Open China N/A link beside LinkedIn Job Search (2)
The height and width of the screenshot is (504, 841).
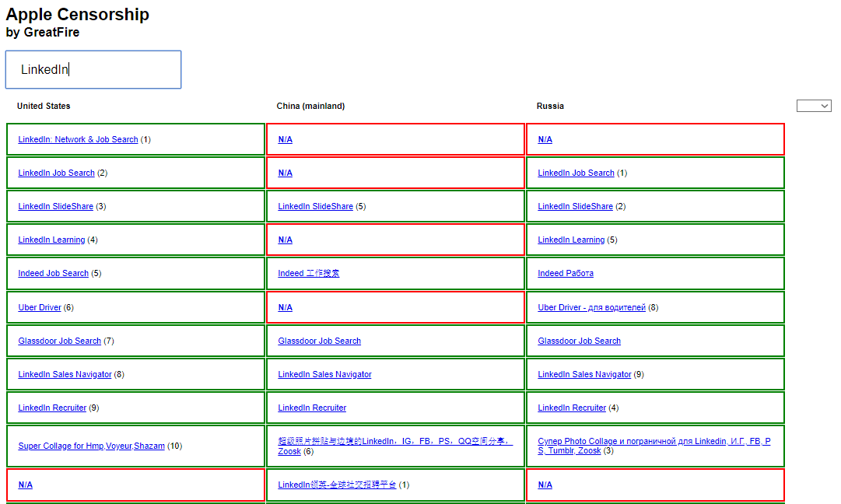(x=285, y=173)
